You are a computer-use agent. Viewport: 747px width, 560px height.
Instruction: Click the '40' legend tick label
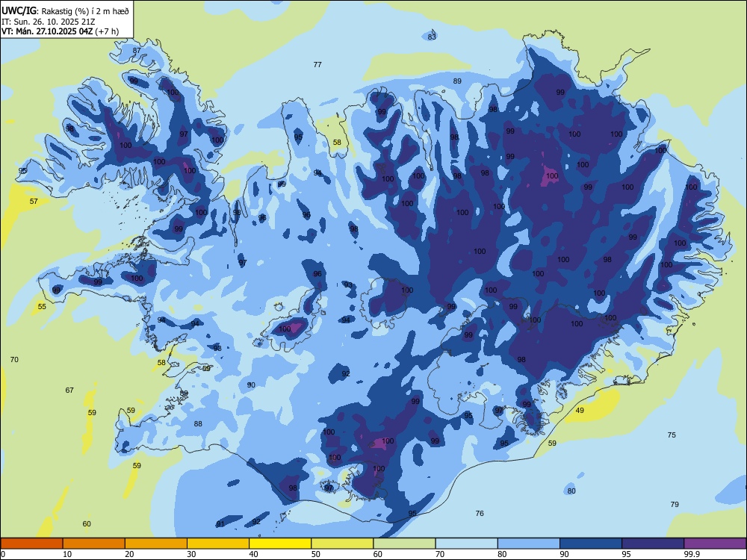pyautogui.click(x=253, y=554)
